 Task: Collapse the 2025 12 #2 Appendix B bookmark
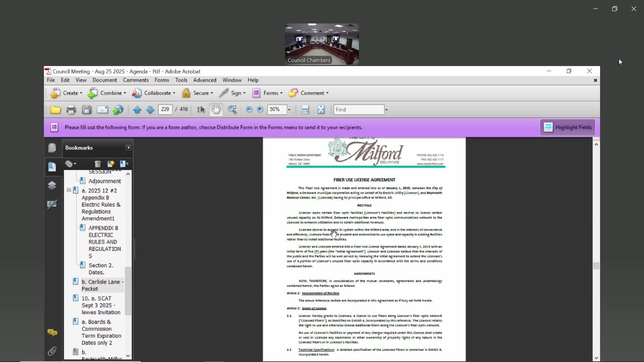coord(69,190)
